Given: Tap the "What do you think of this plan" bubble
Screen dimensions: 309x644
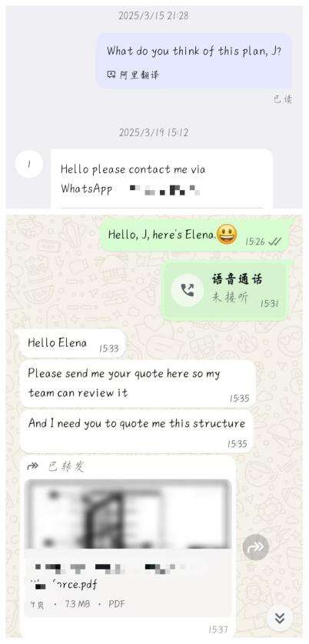Looking at the screenshot, I should coord(194,61).
